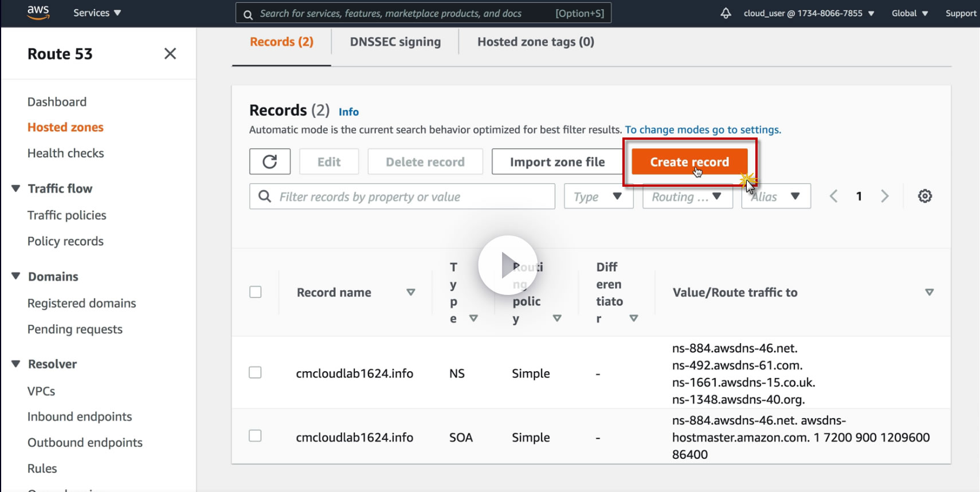Switch to the Hosted zone tags tab
Viewport: 980px width, 492px height.
pyautogui.click(x=536, y=42)
